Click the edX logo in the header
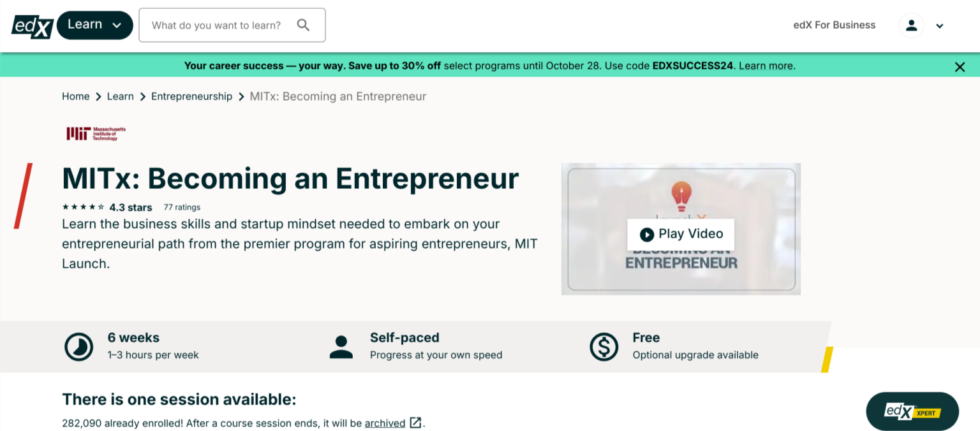 click(31, 24)
